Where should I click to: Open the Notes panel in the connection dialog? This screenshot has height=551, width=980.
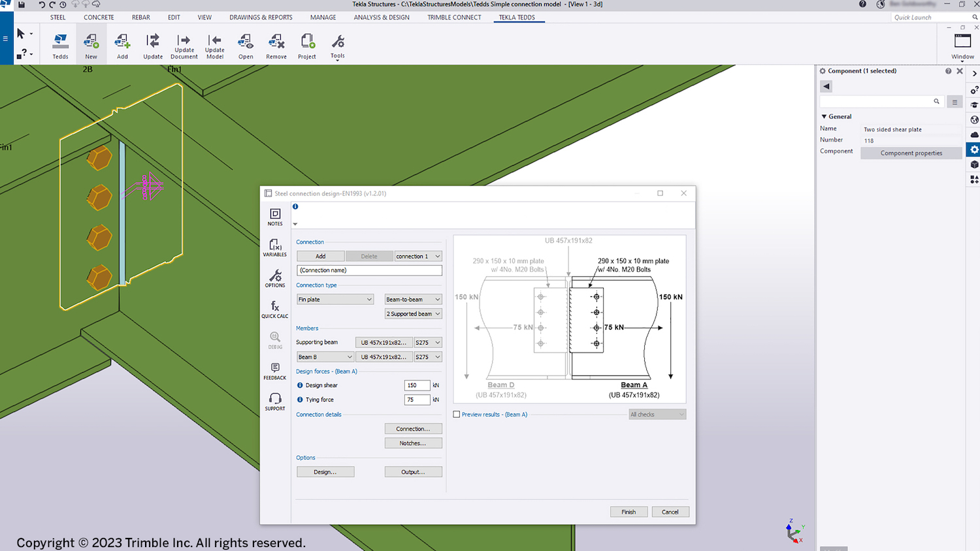tap(274, 217)
